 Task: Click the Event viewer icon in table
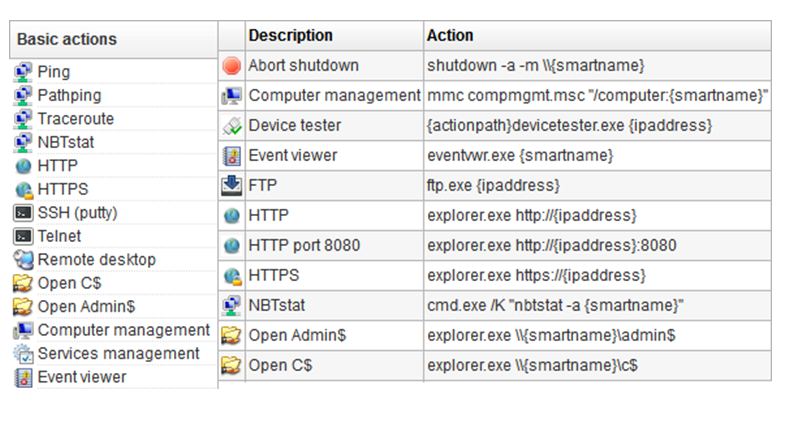coord(232,156)
